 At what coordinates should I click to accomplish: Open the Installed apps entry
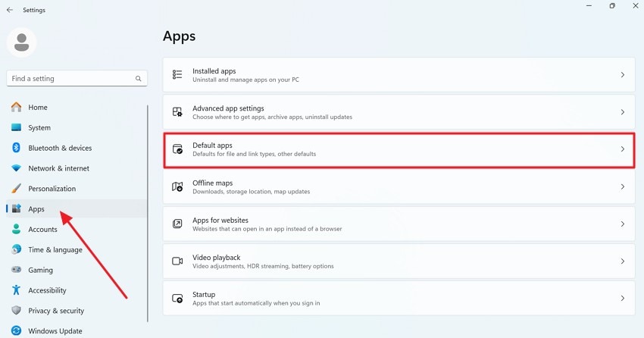399,75
